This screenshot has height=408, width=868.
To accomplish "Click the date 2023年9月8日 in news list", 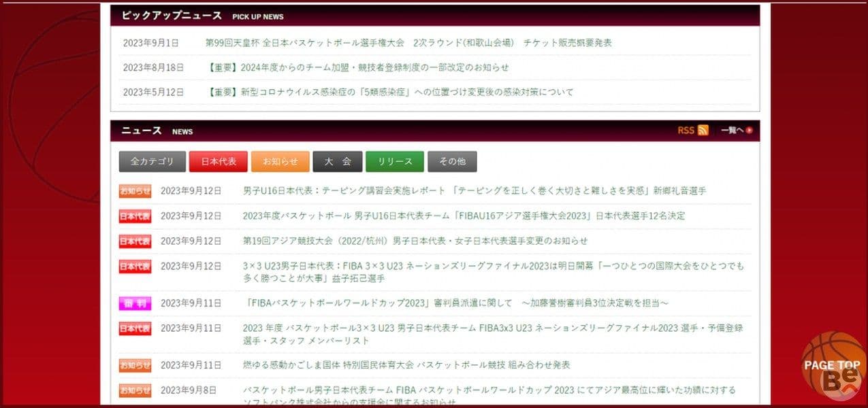I will point(189,390).
